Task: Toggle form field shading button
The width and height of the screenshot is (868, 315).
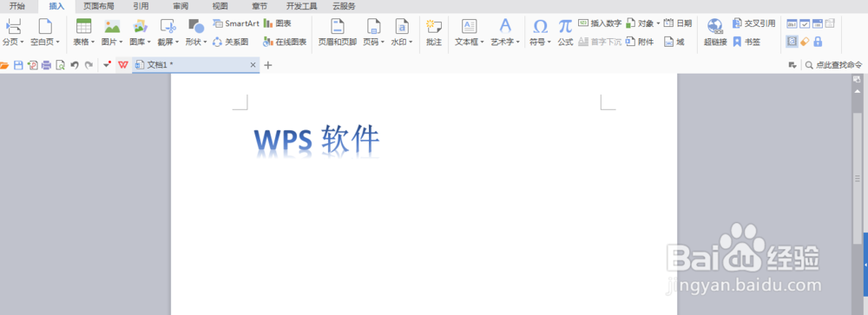Action: [x=792, y=42]
